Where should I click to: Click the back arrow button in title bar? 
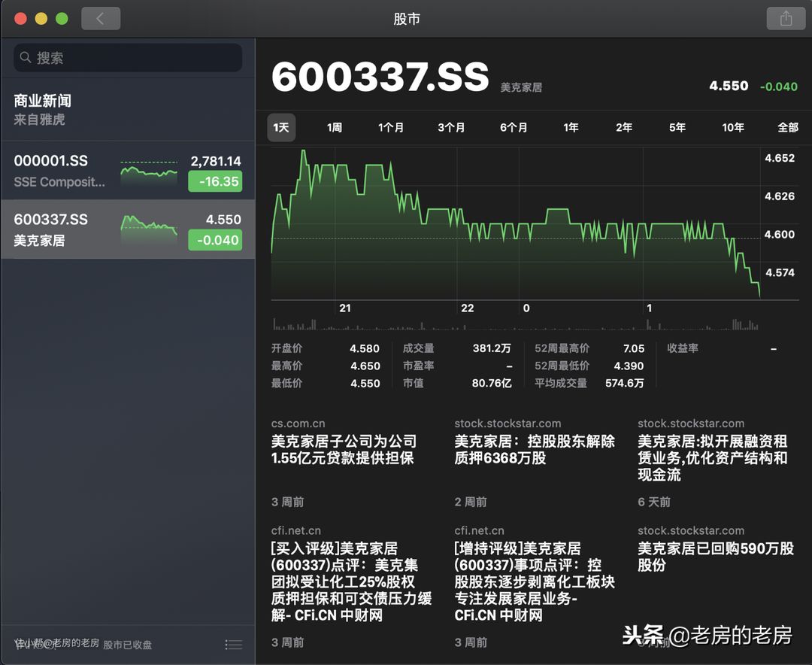101,19
